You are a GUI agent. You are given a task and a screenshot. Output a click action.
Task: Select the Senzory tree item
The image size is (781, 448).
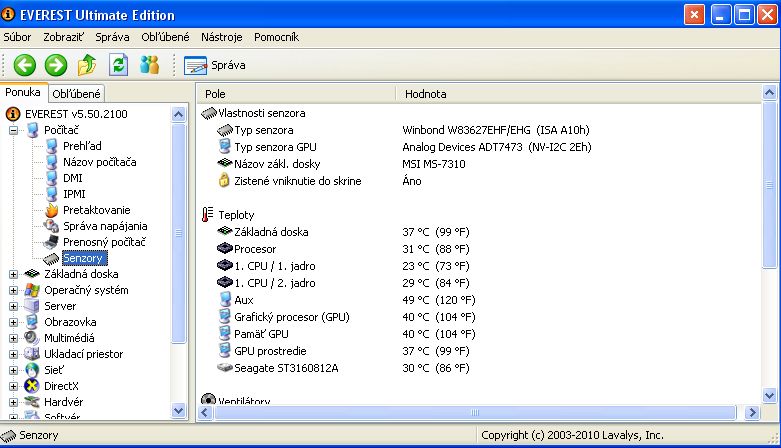point(83,258)
